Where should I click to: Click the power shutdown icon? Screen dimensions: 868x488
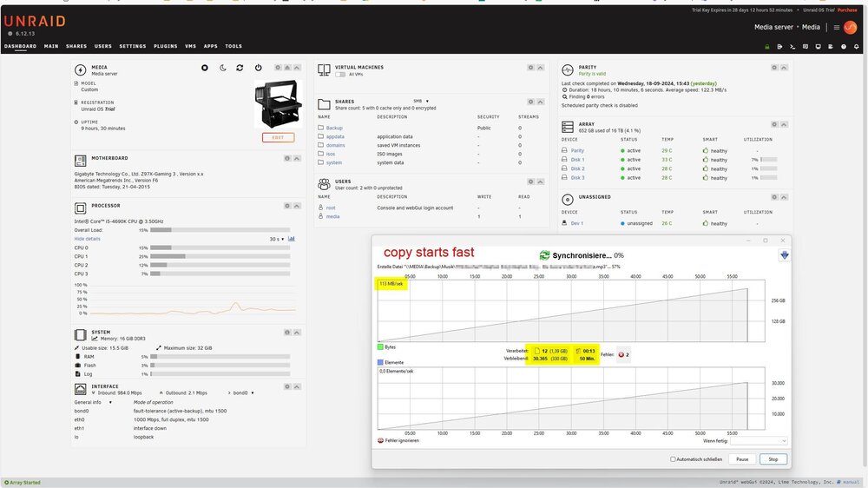point(258,68)
